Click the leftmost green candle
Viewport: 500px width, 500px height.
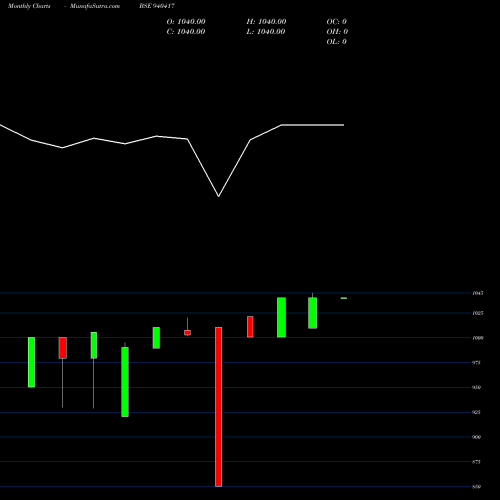31,362
